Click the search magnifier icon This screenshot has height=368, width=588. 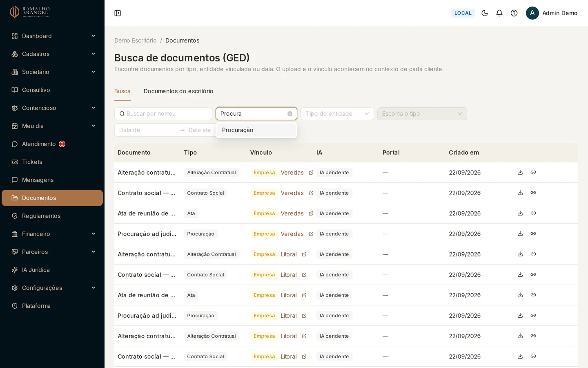122,114
